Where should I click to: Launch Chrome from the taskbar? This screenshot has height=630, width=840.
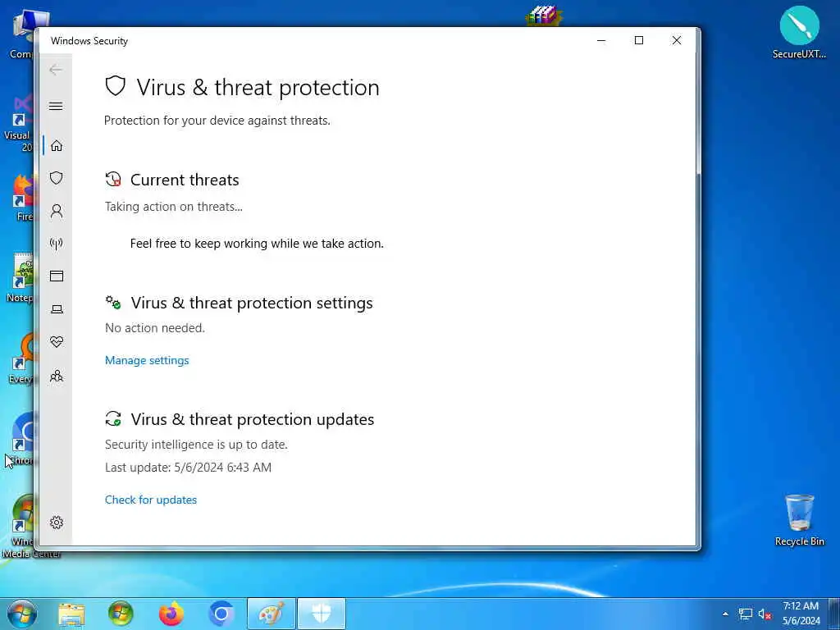[x=221, y=614]
